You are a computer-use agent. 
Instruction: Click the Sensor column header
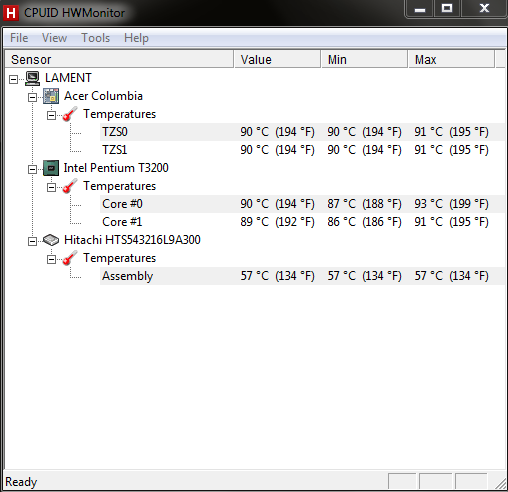coord(119,59)
